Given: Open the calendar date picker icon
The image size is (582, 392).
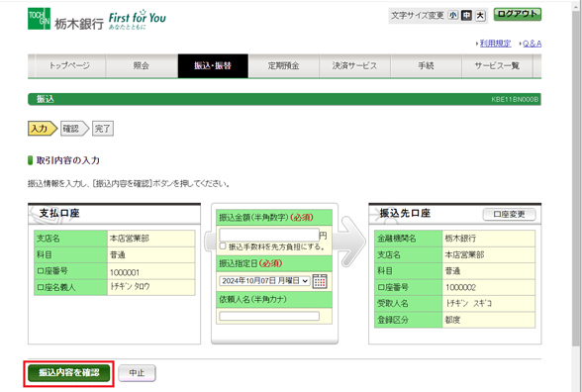Looking at the screenshot, I should pos(320,281).
